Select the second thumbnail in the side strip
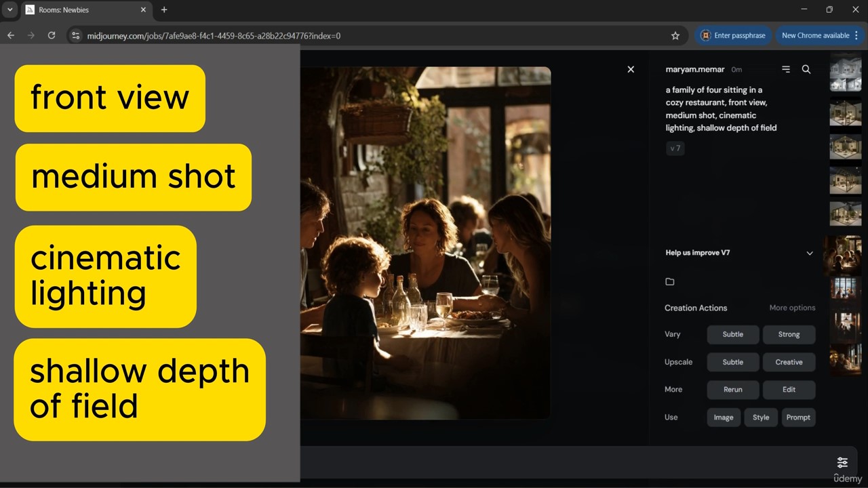 (x=846, y=112)
